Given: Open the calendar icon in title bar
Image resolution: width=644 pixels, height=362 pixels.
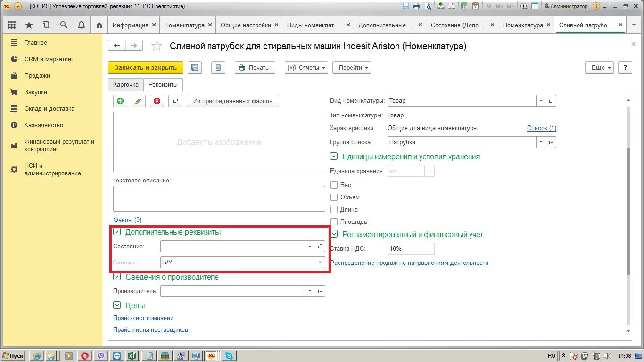Looking at the screenshot, I should click(475, 6).
